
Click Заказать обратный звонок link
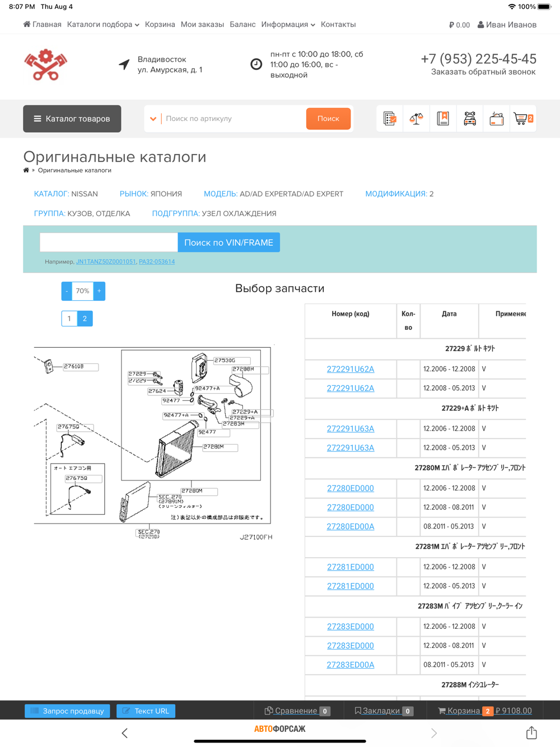click(x=483, y=72)
